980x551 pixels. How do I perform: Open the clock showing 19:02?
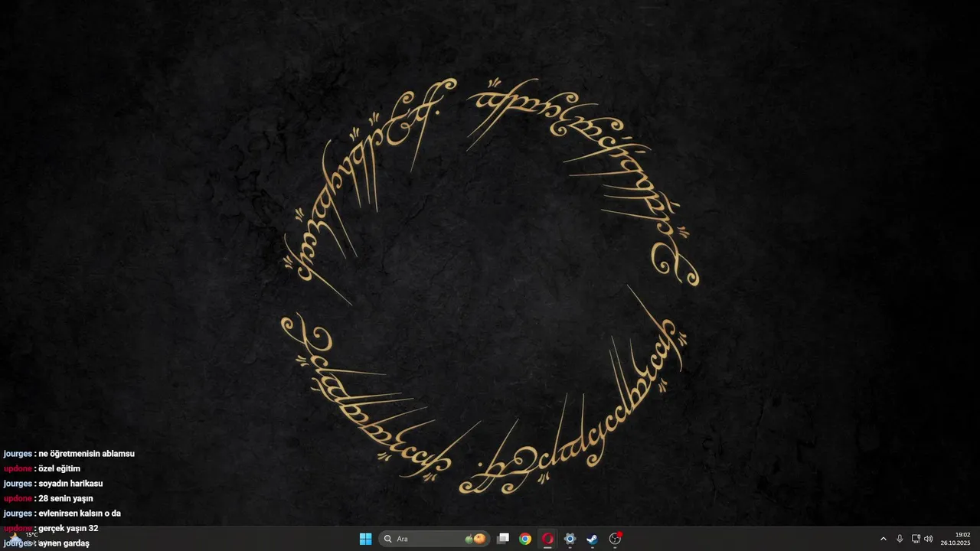tap(955, 539)
